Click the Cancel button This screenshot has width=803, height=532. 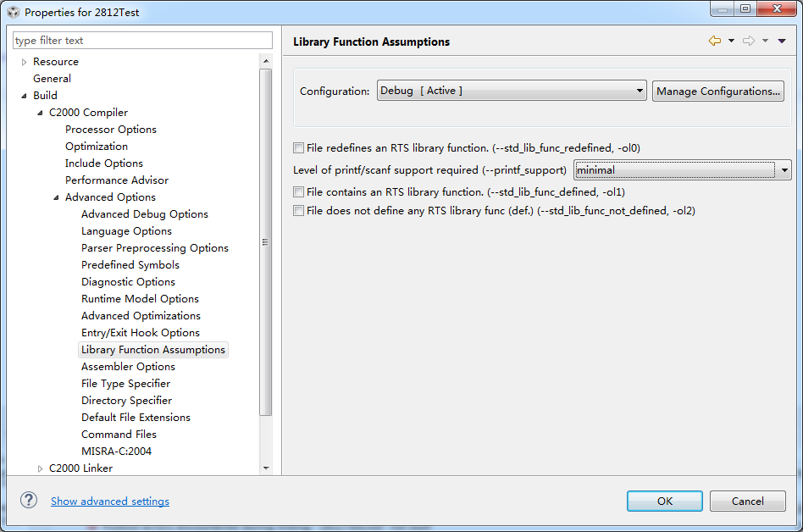point(747,501)
